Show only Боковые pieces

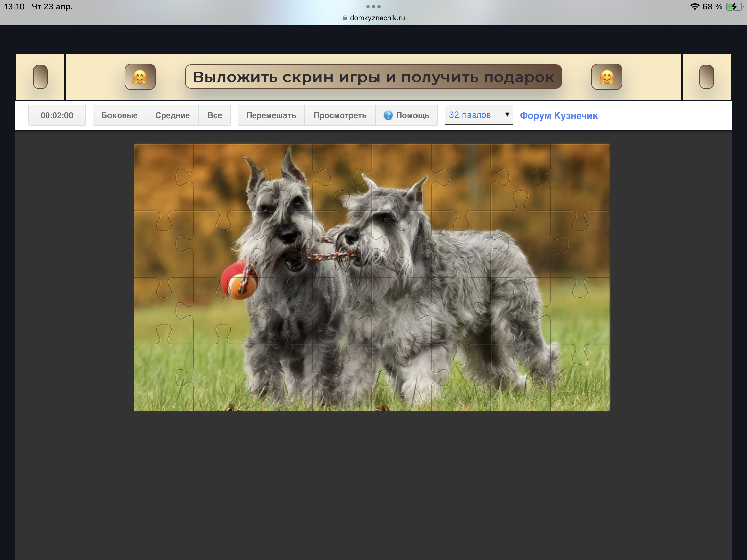tap(119, 115)
